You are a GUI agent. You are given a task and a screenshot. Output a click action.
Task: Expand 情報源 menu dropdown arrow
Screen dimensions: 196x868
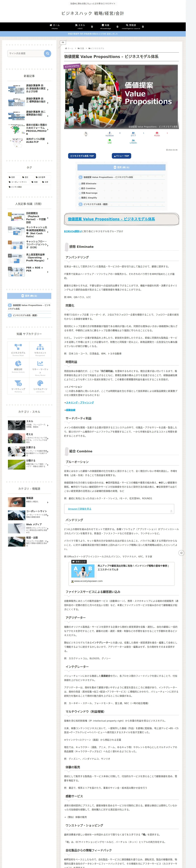[x=143, y=27]
